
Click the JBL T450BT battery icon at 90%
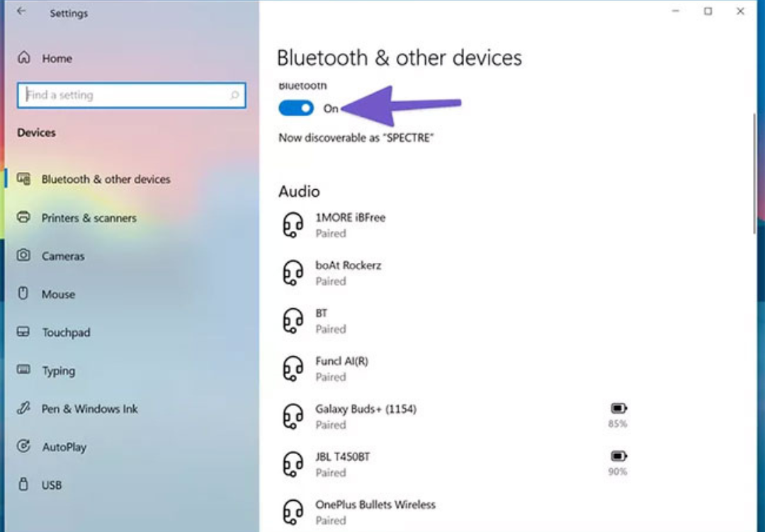point(618,456)
